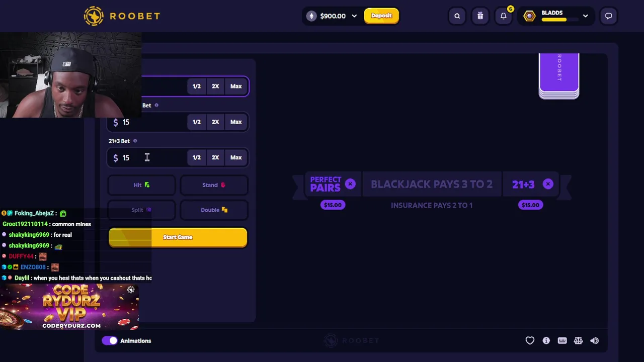The width and height of the screenshot is (644, 362).
Task: Expand the BLADDS profile dropdown arrow
Action: coord(585,16)
